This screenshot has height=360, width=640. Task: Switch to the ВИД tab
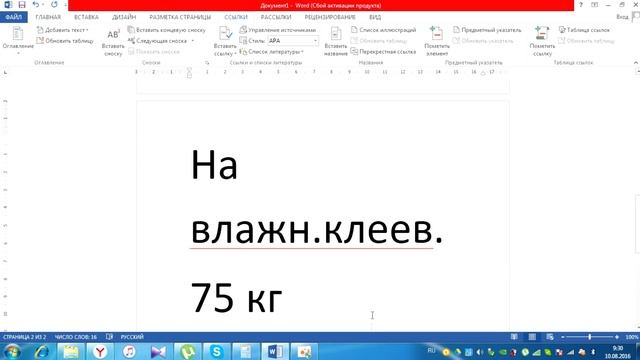click(x=375, y=17)
